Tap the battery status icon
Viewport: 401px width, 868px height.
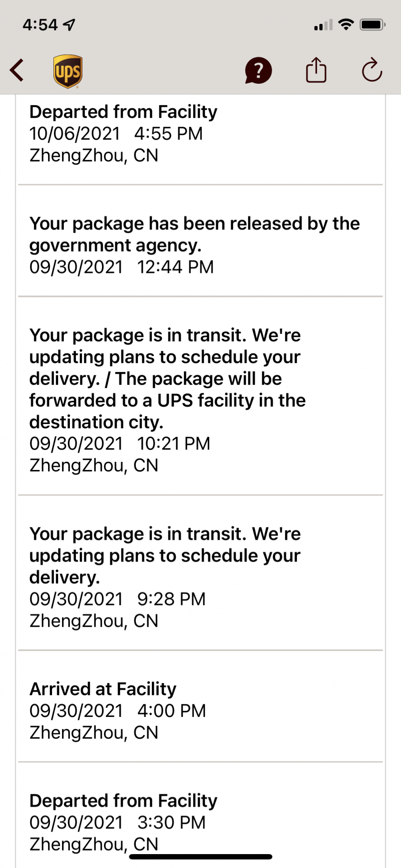click(373, 24)
